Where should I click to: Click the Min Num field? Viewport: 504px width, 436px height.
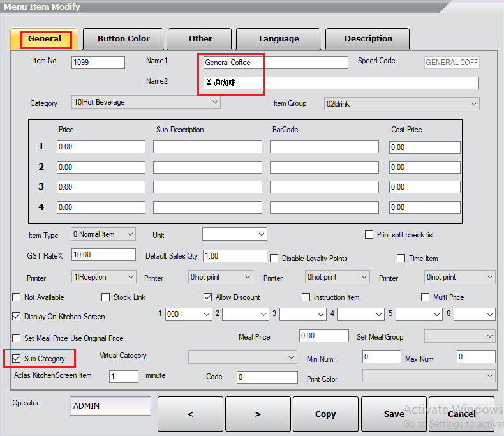tap(382, 357)
